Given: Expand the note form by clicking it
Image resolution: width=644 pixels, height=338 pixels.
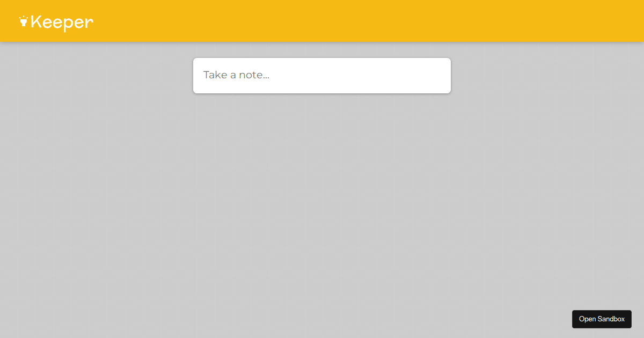Looking at the screenshot, I should coord(322,76).
